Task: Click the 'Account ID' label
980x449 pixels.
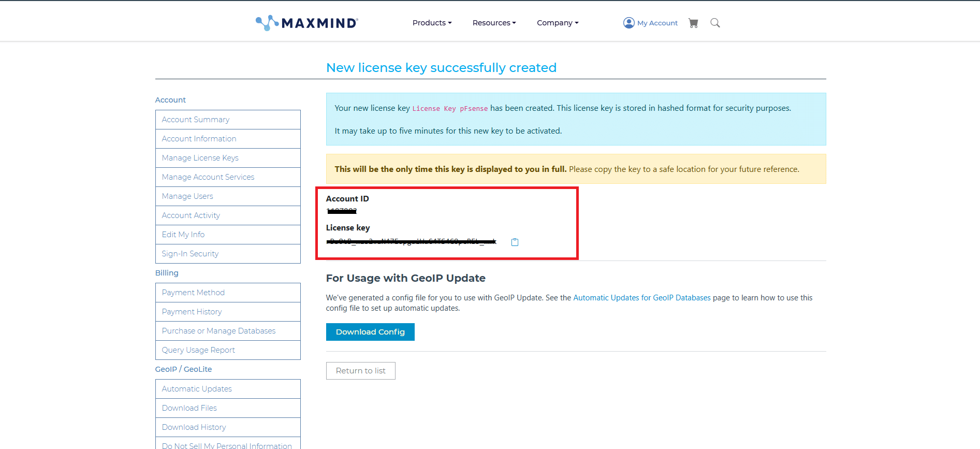Action: pyautogui.click(x=347, y=199)
